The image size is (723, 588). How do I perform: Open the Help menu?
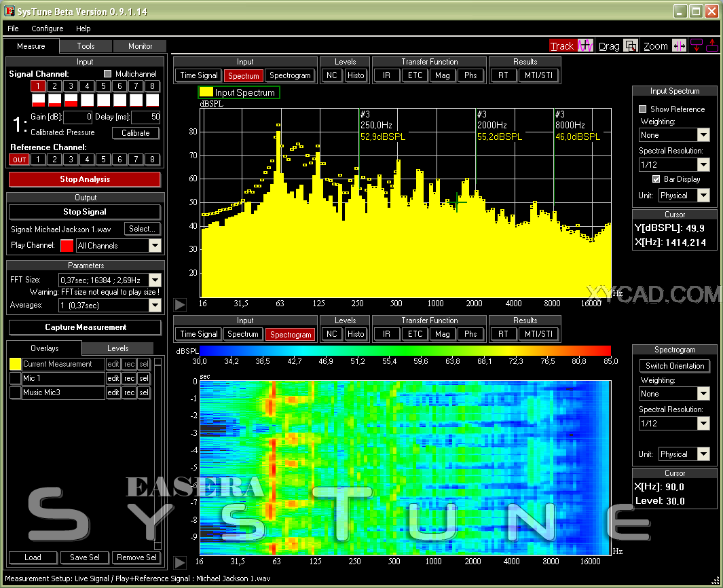(x=83, y=29)
